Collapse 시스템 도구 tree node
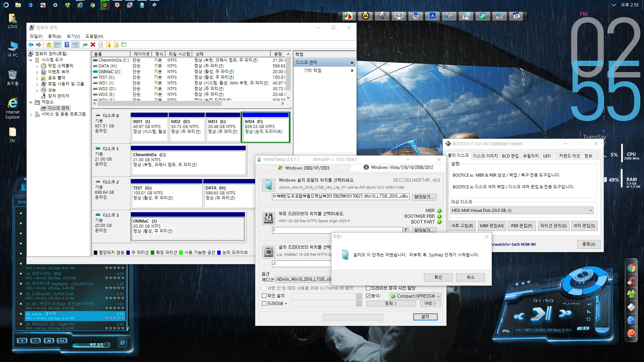This screenshot has width=644, height=362. pos(31,60)
